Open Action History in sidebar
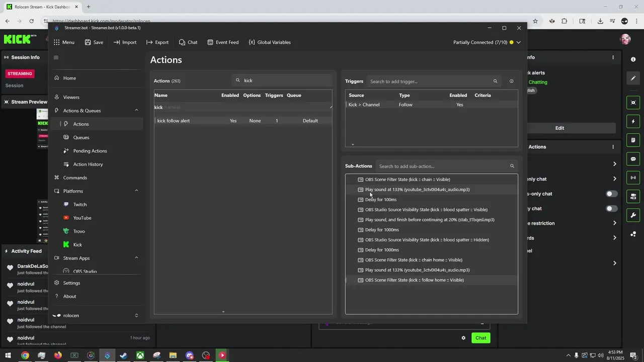The width and height of the screenshot is (644, 362). (x=88, y=164)
